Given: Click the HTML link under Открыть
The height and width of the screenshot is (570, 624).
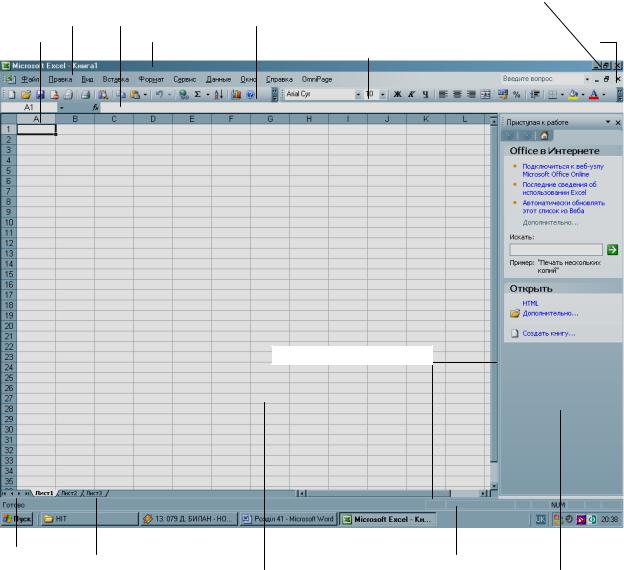Looking at the screenshot, I should 530,303.
